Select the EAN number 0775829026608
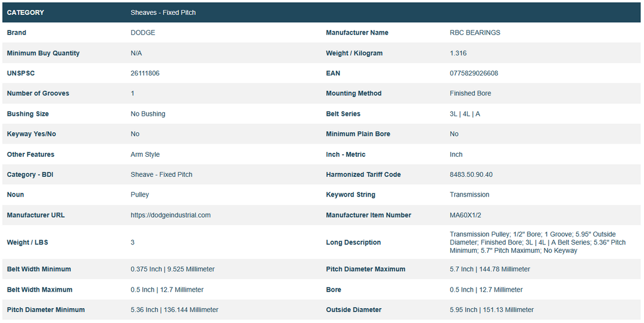Viewport: 644px width, 323px height. pyautogui.click(x=474, y=73)
